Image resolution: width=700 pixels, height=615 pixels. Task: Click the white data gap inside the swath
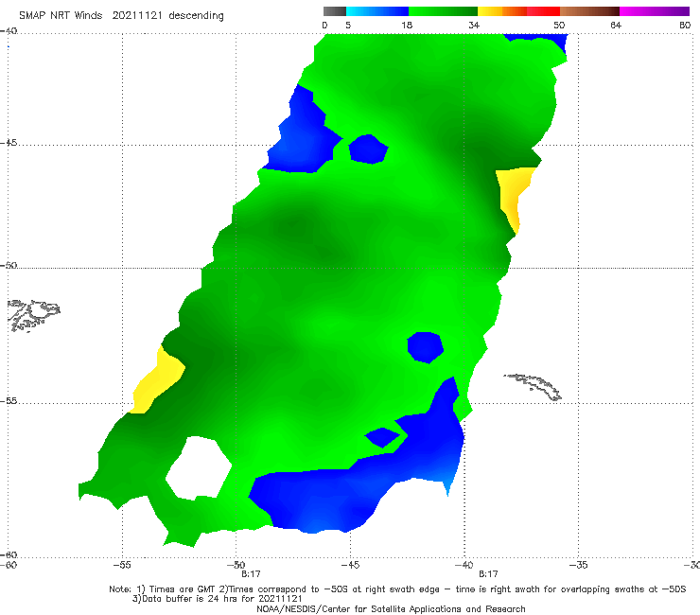click(x=199, y=467)
